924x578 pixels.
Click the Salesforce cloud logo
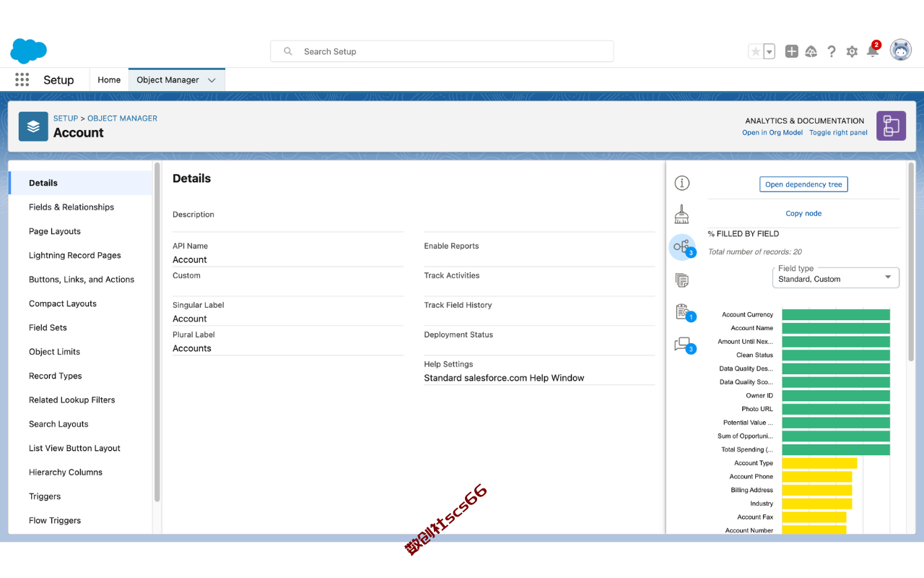tap(29, 51)
